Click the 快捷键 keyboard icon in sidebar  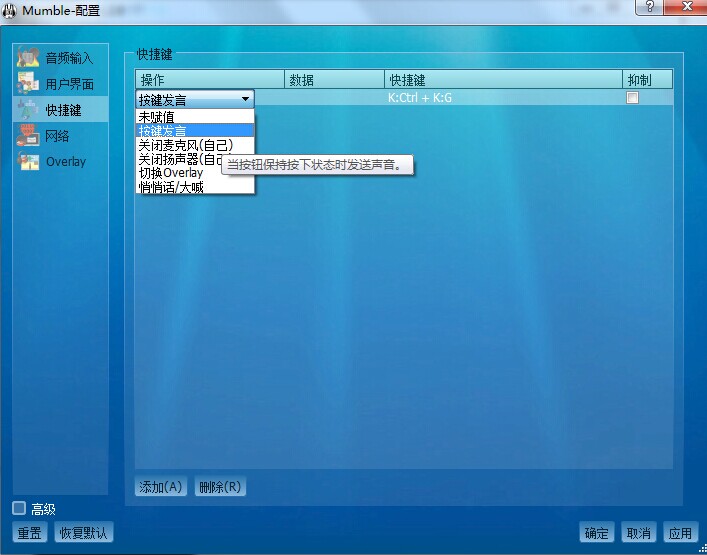(28, 109)
